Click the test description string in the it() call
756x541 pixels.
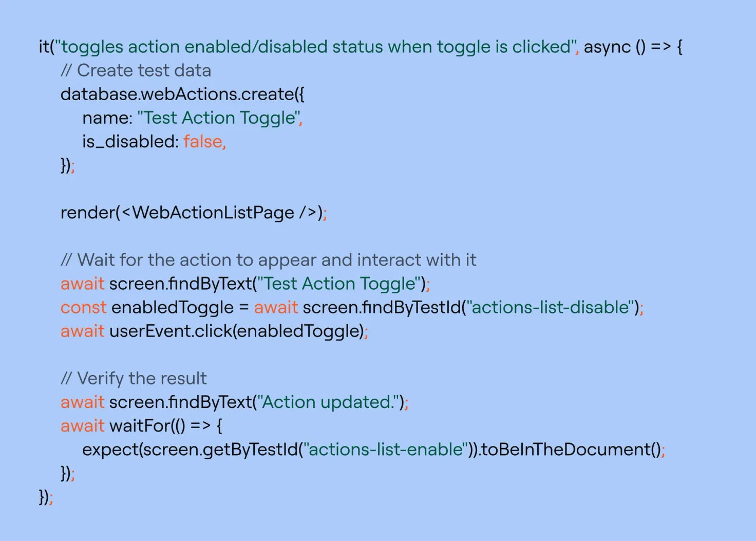point(316,47)
